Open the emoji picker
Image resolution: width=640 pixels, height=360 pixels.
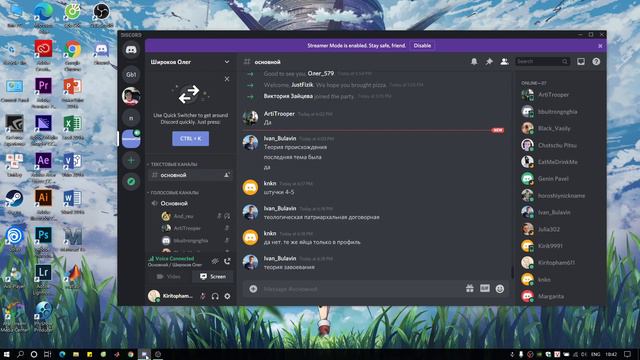tap(500, 289)
